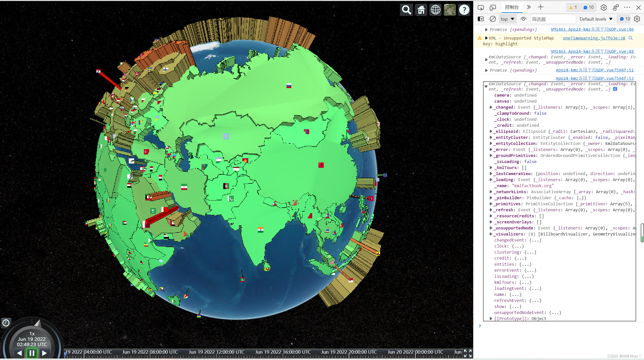Image resolution: width=644 pixels, height=360 pixels.
Task: Open DevTools settings gear icon
Action: (x=603, y=8)
